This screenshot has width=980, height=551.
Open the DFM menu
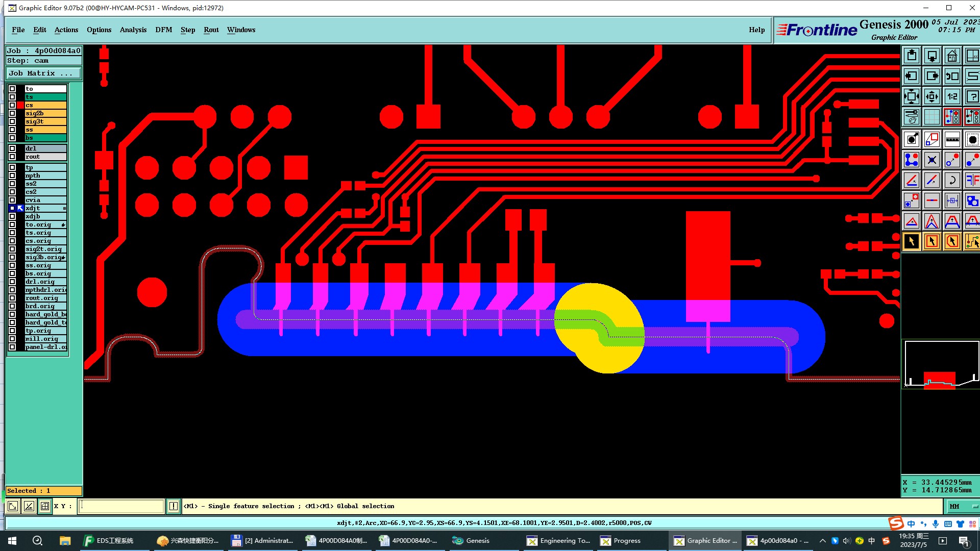point(163,30)
